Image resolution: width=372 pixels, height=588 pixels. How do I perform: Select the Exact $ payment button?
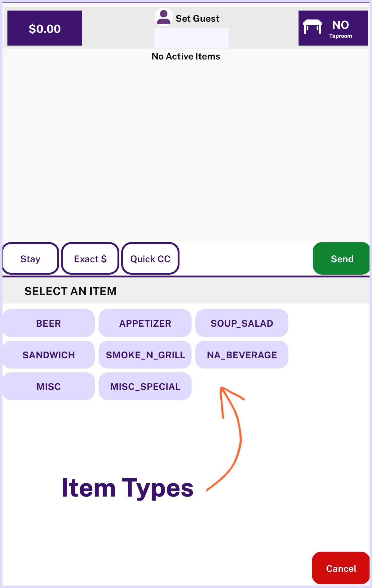click(90, 259)
